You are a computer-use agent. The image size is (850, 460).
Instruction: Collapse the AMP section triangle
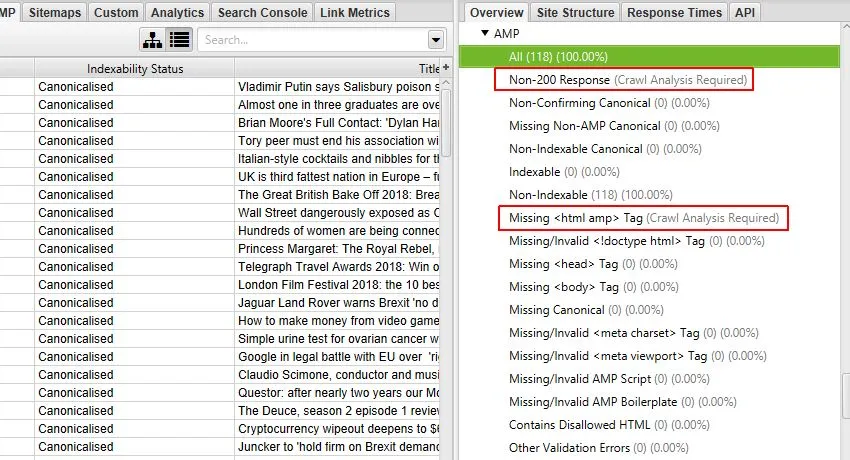click(485, 33)
